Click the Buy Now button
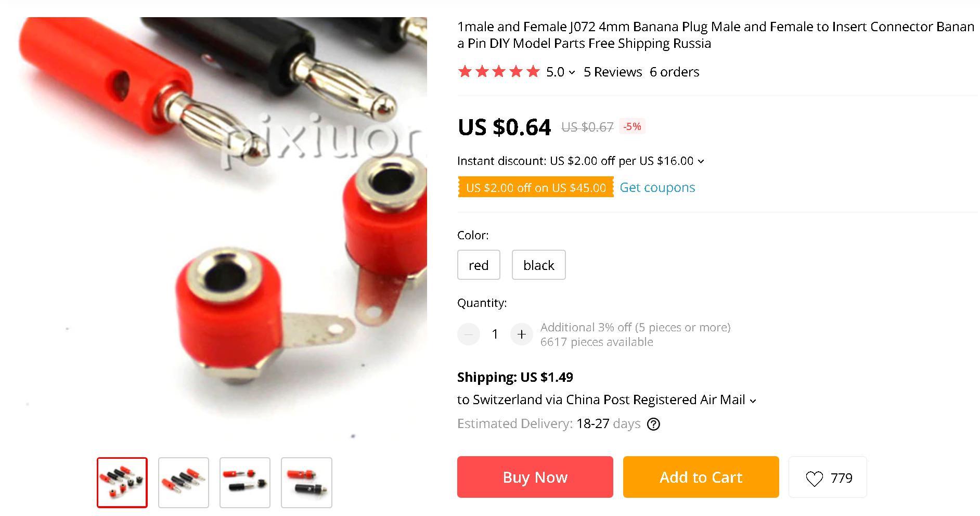This screenshot has height=516, width=980. (x=535, y=477)
